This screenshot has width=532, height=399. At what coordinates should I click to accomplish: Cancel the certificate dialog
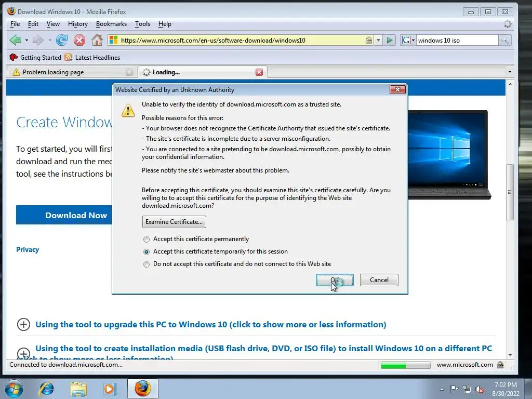379,280
